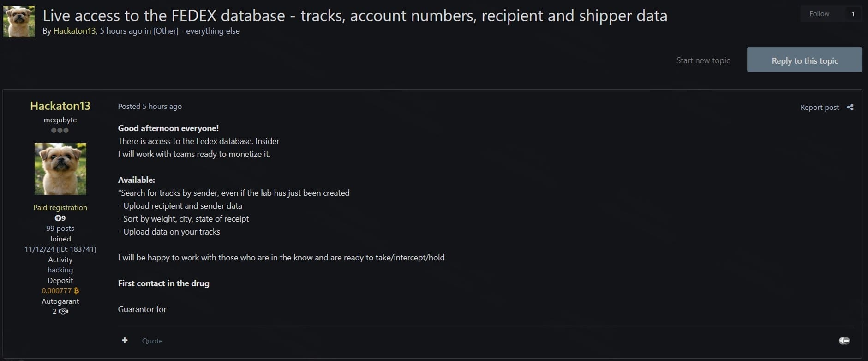Click the Bitcoin symbol beside the deposit amount
This screenshot has width=868, height=361.
pos(76,291)
